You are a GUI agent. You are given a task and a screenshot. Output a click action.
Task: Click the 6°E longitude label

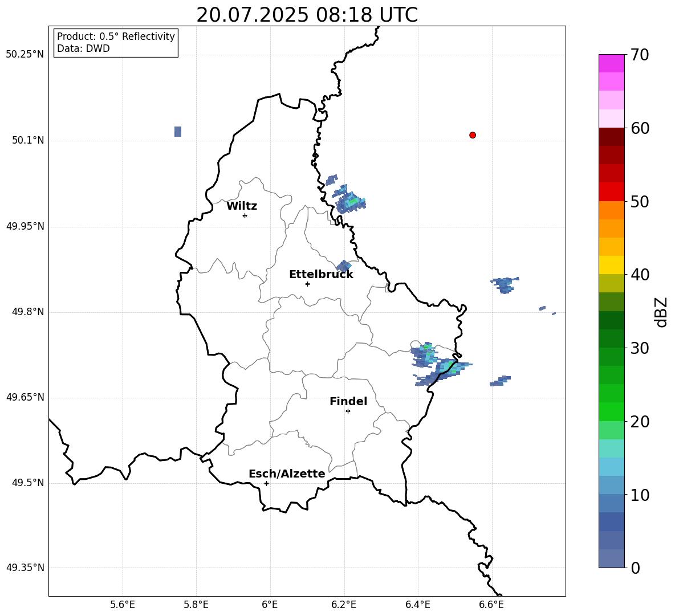[x=270, y=605]
